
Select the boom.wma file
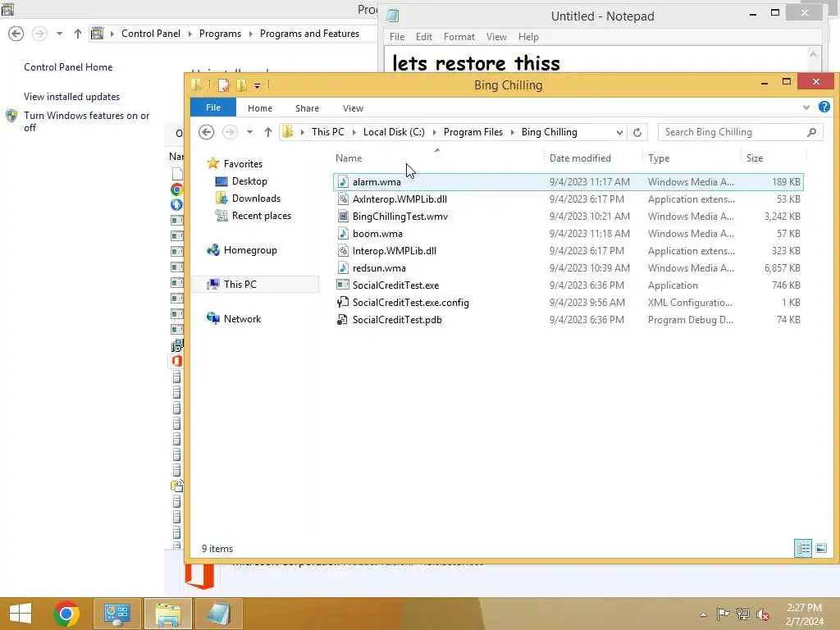pos(568,234)
